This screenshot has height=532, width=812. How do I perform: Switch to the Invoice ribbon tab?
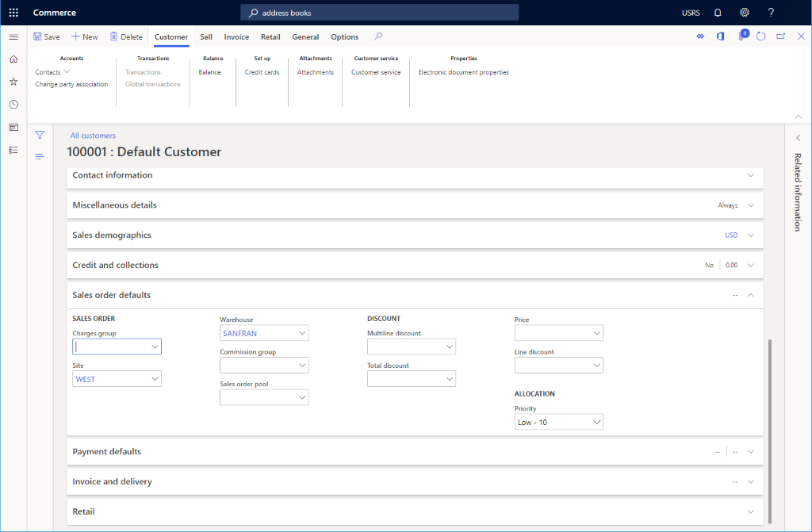(236, 36)
